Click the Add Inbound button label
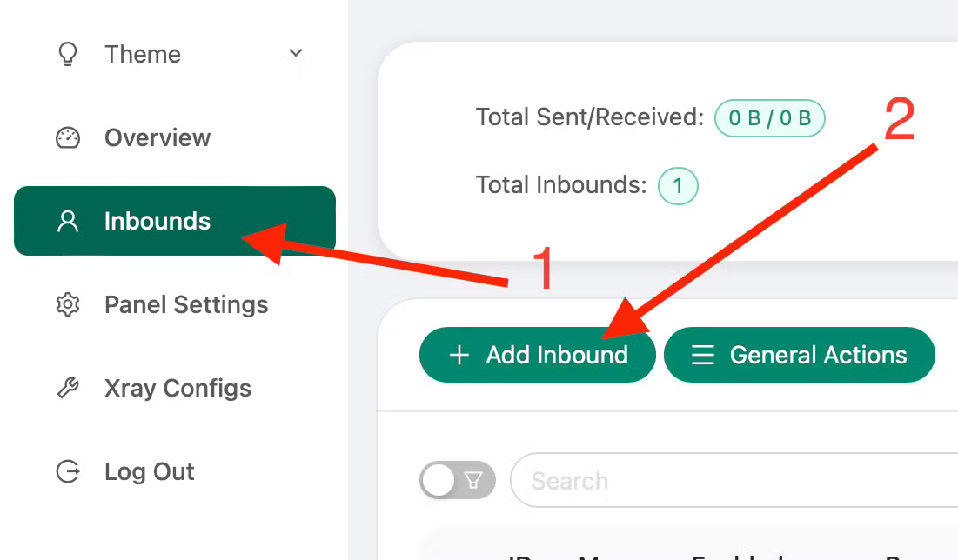The height and width of the screenshot is (560, 958). click(557, 355)
